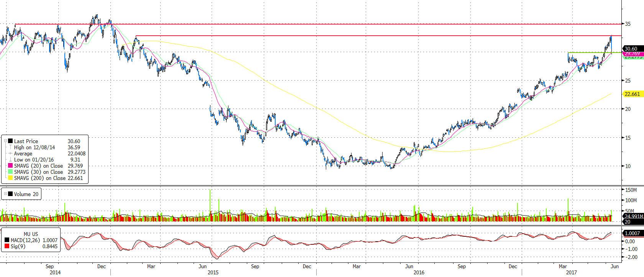Click the 2016 year label on time axis
Screen dimensions: 644x277
click(419, 272)
